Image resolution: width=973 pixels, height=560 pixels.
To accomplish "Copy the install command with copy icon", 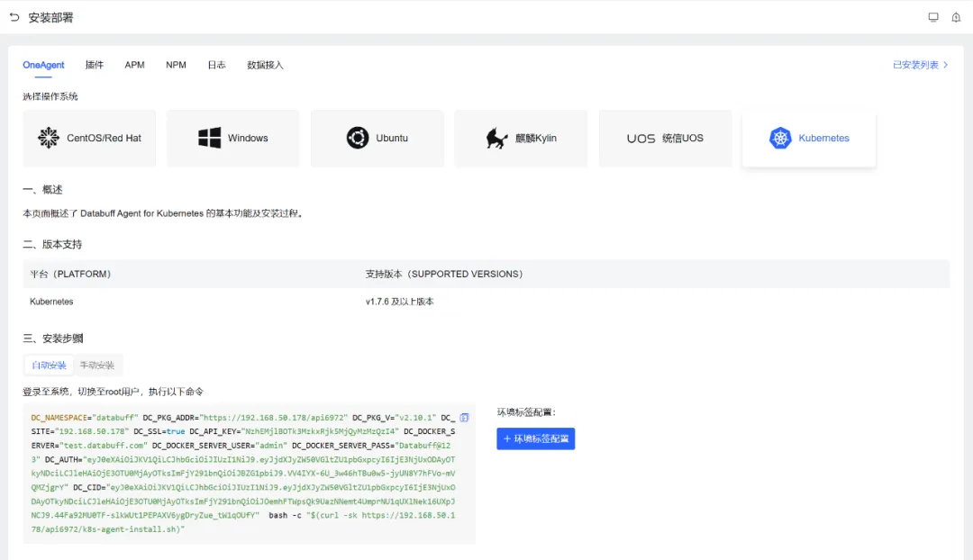I will pos(464,418).
